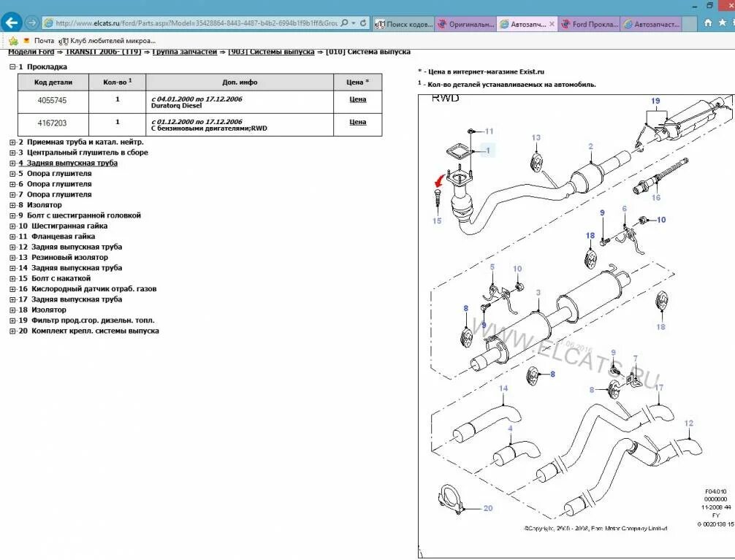Click the URL address field
This screenshot has width=735, height=560.
196,23
